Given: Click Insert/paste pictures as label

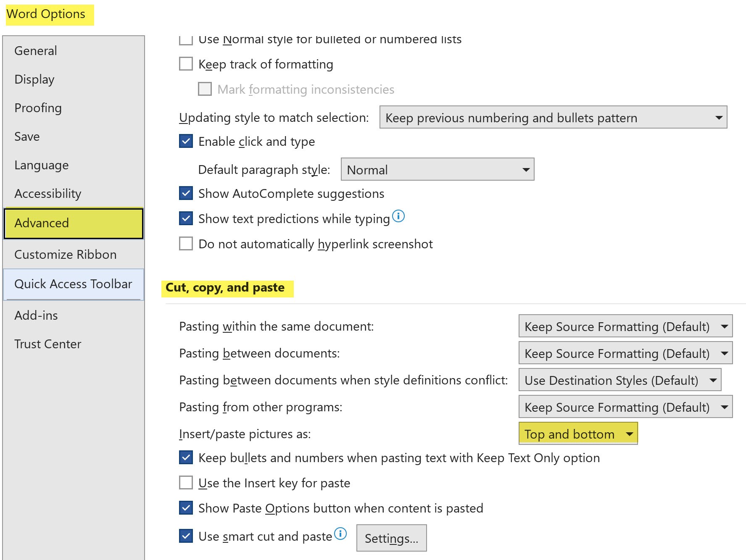Looking at the screenshot, I should click(x=245, y=434).
